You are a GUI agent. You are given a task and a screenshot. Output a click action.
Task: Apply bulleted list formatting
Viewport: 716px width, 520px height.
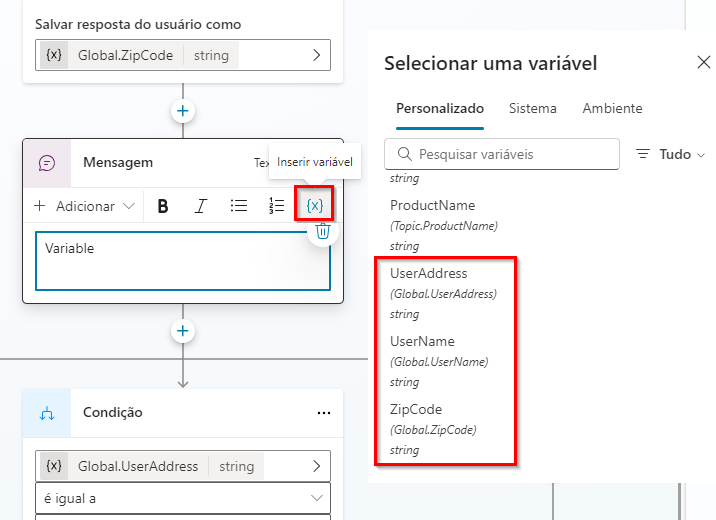tap(238, 206)
